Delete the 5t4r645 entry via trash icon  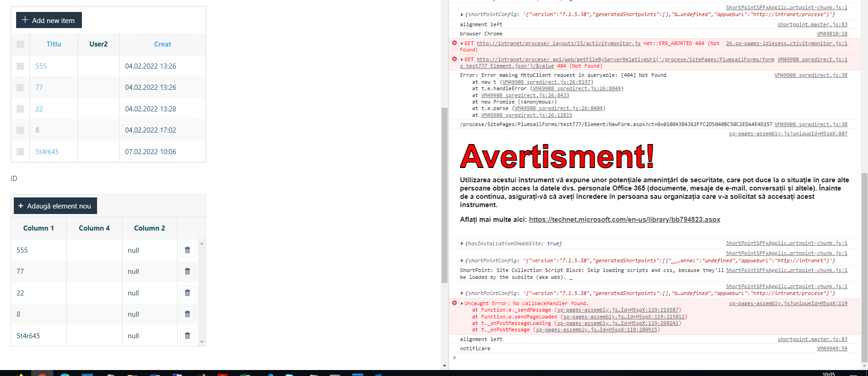tap(187, 336)
